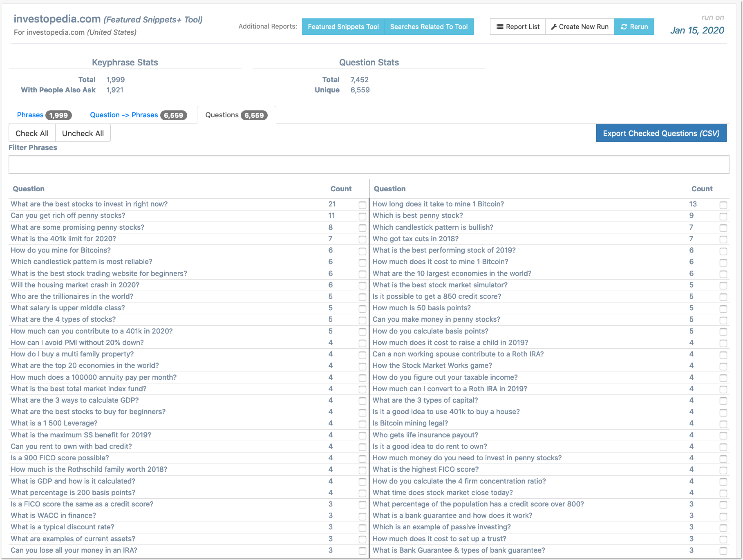Click 'Which candlestick pattern is bullish?' text

pos(433,227)
